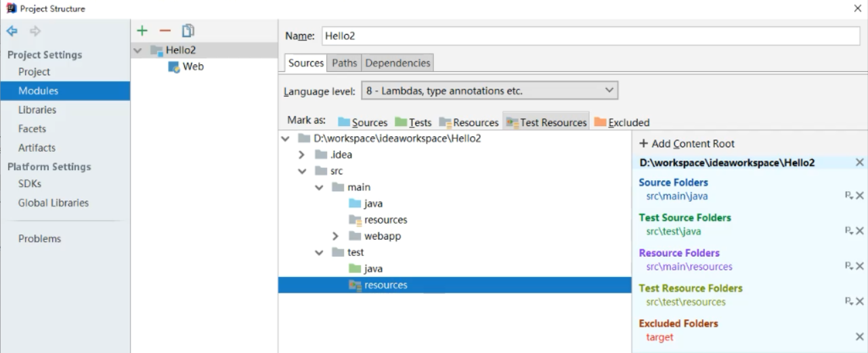Copy the selected module with the copy icon
Viewport: 868px width, 353px height.
click(x=188, y=30)
